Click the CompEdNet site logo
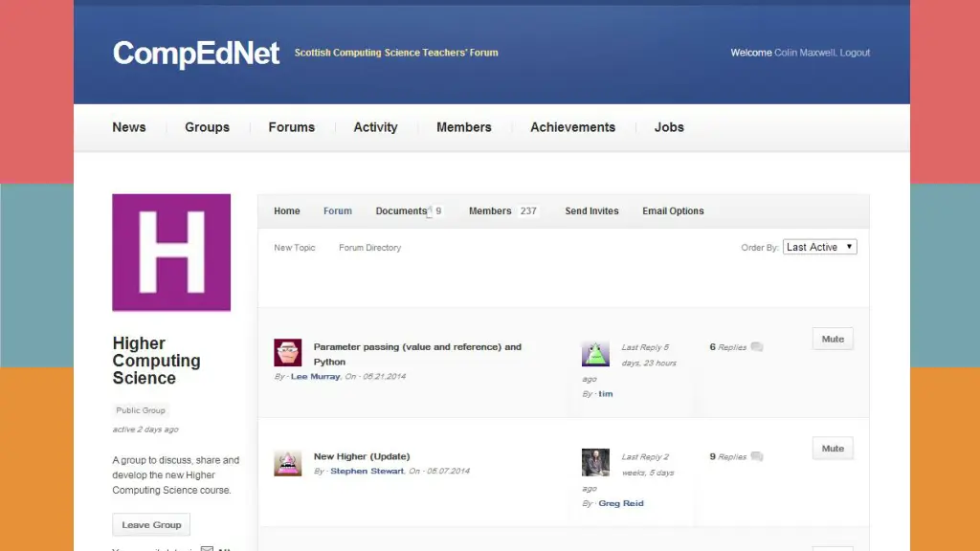This screenshot has height=551, width=980. click(x=195, y=54)
